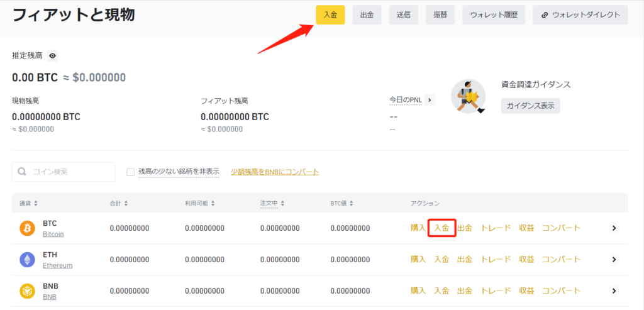
Task: Expand the 今日のPNL chevron
Action: [x=430, y=100]
